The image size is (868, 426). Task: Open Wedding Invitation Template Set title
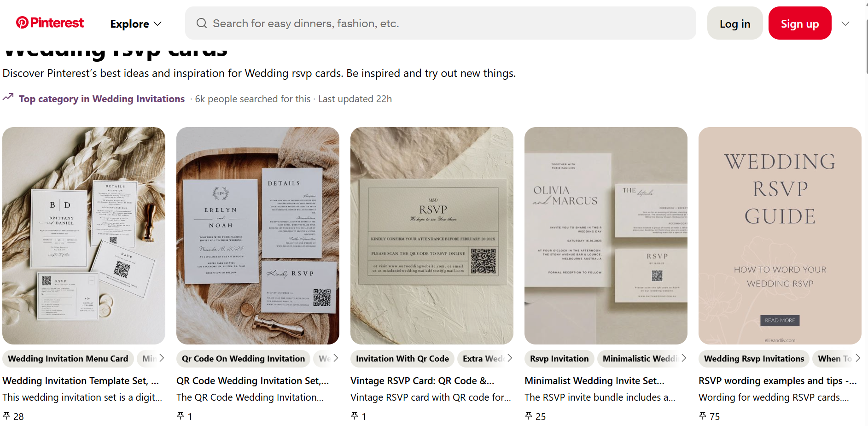coord(81,381)
